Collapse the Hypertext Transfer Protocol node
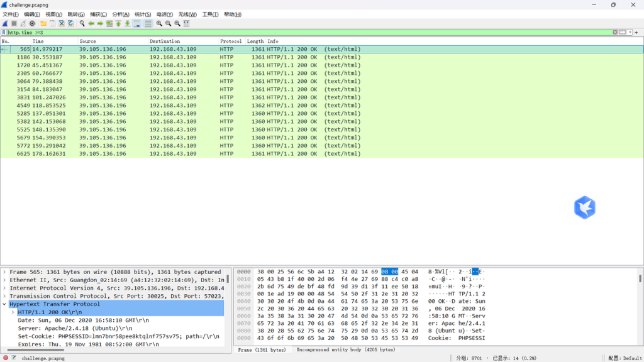 click(4, 304)
